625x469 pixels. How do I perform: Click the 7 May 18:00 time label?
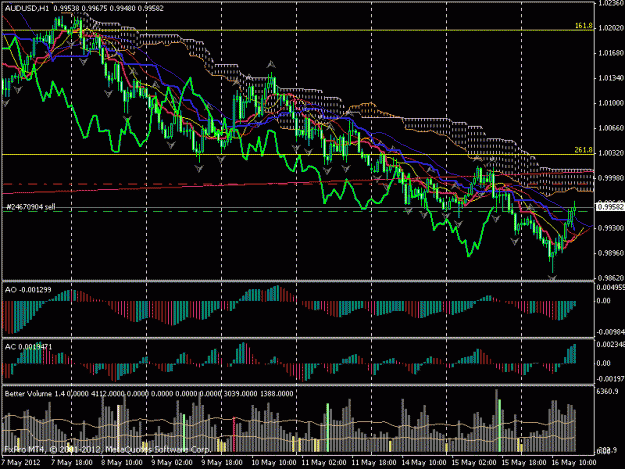(72, 463)
